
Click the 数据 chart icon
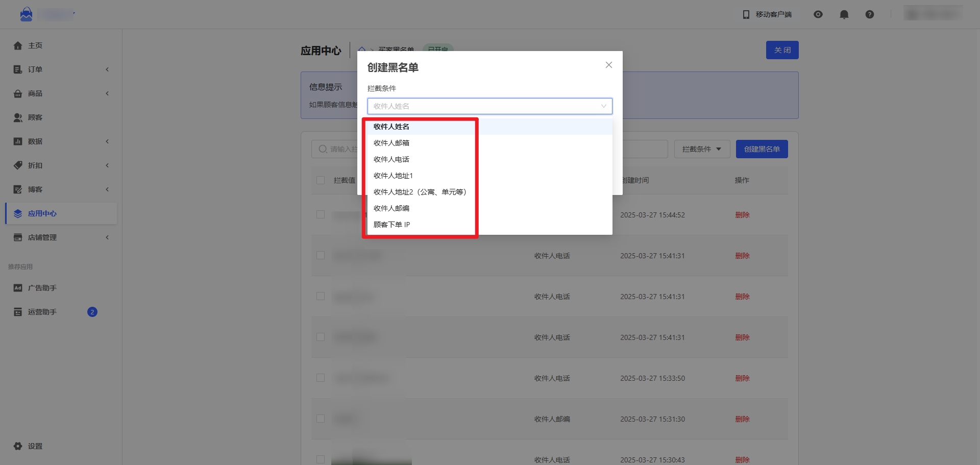[x=18, y=141]
